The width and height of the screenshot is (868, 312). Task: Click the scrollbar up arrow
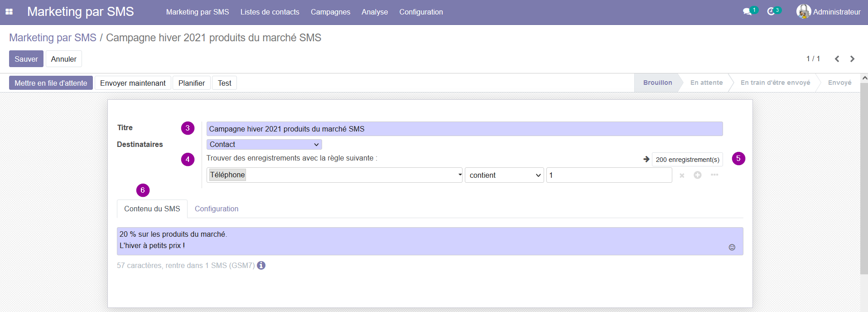point(864,78)
